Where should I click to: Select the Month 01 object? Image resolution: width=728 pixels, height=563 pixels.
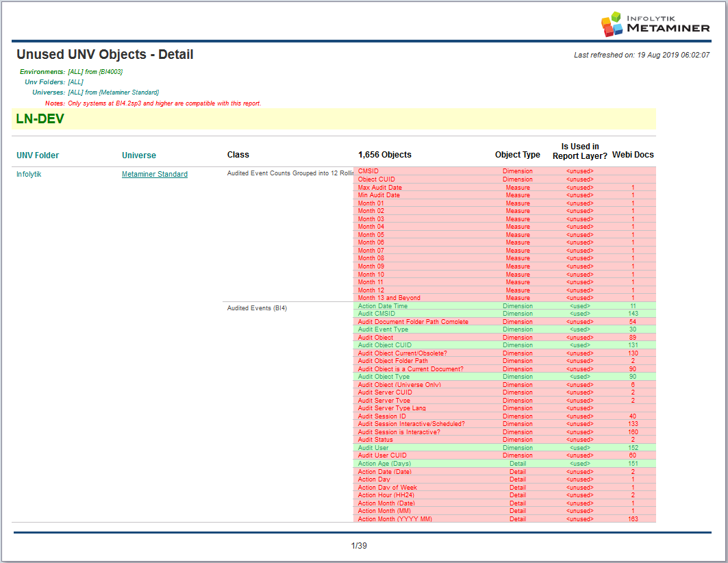point(371,203)
